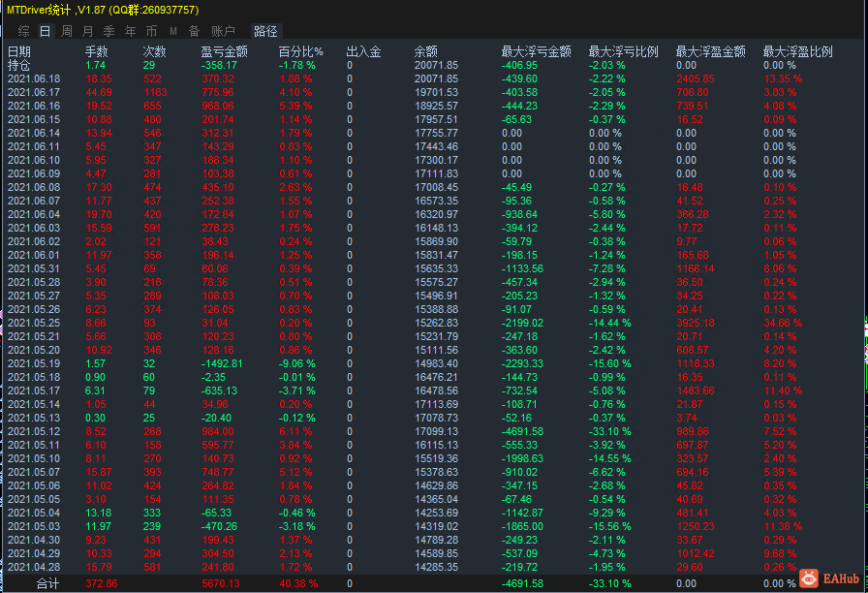This screenshot has width=868, height=593.
Task: Click the 3925.18 max floating profit cell
Action: [696, 324]
